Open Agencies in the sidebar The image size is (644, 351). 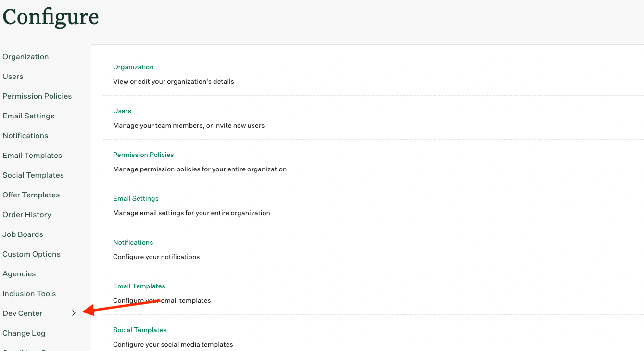[x=19, y=274]
